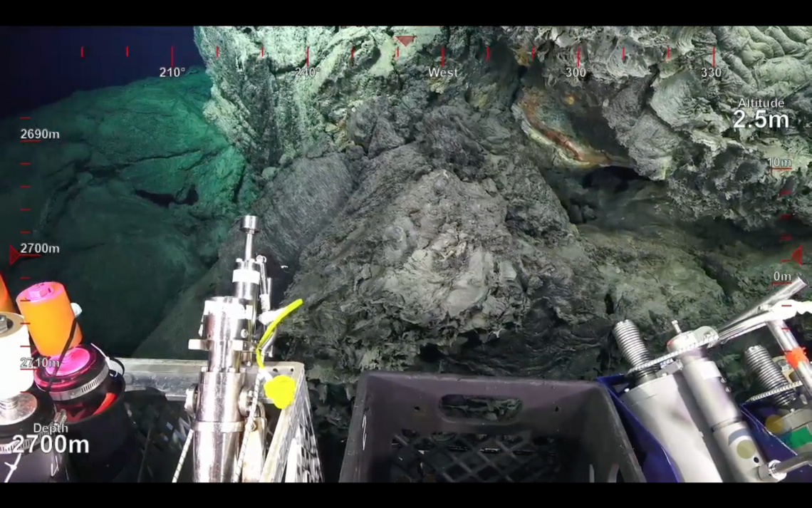Open the 240 heading marker
This screenshot has width=812, height=508.
pos(305,72)
